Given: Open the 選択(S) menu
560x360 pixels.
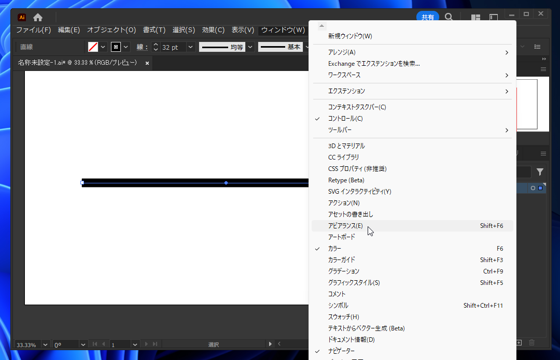Looking at the screenshot, I should pos(184,30).
